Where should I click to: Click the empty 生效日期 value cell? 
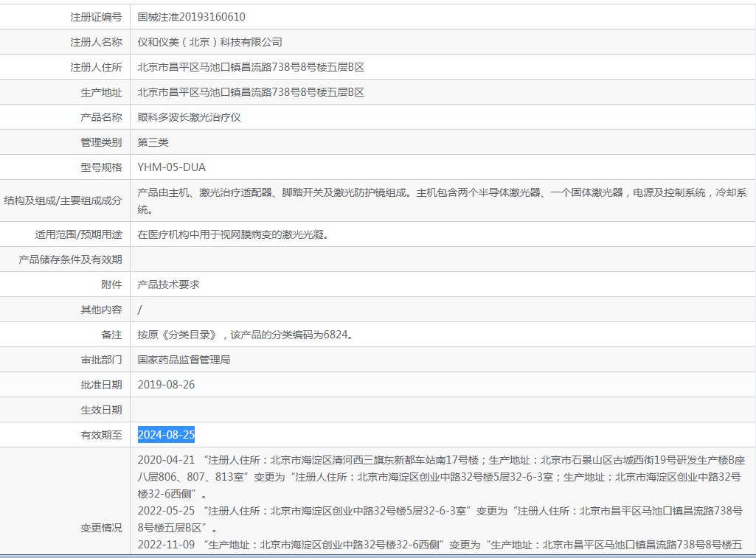443,410
